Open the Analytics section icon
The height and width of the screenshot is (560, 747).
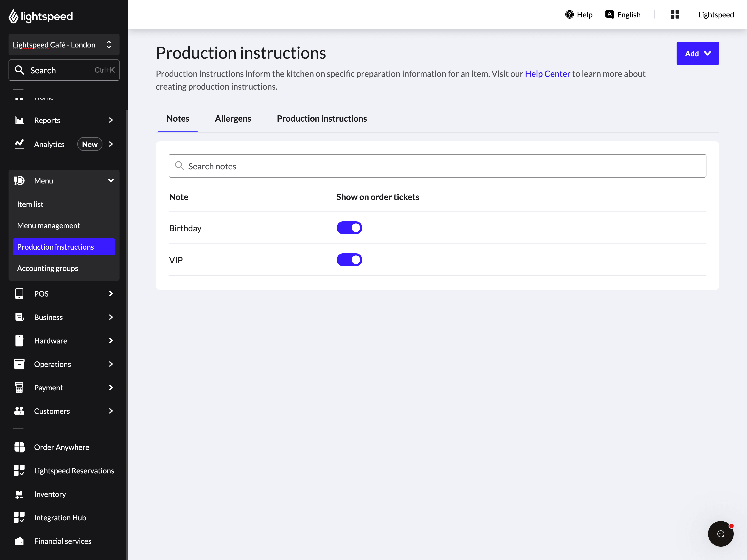pos(19,144)
